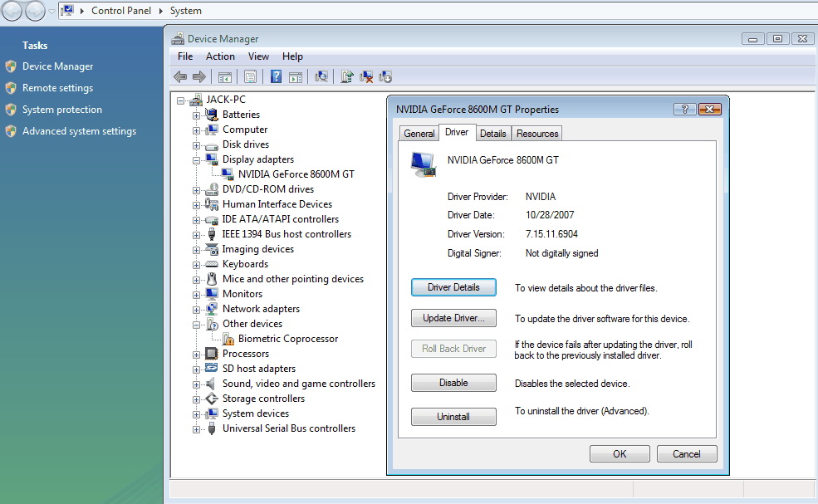Collapse the Other devices node

tap(196, 325)
